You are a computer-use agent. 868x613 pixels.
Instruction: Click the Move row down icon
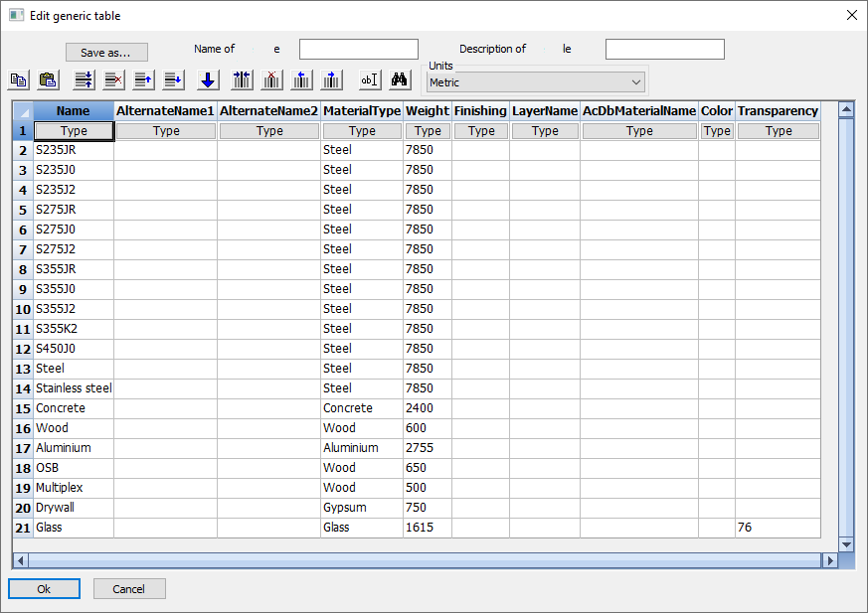pyautogui.click(x=172, y=80)
